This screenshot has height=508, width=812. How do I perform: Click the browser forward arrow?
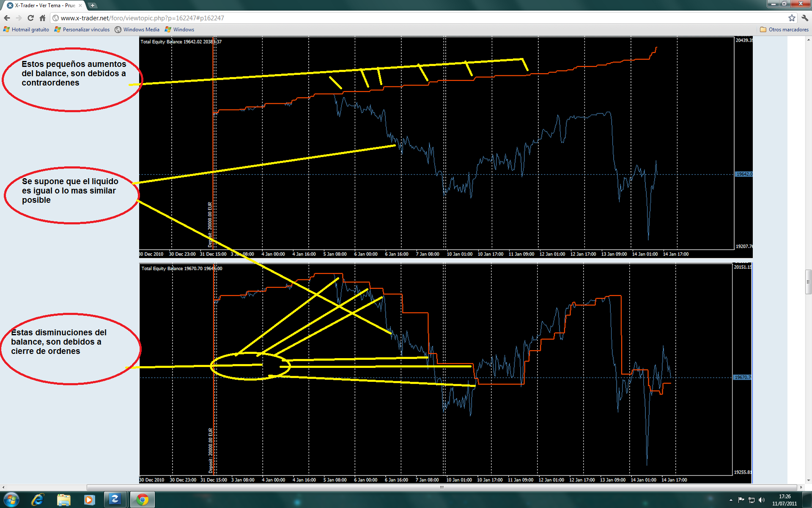[19, 18]
